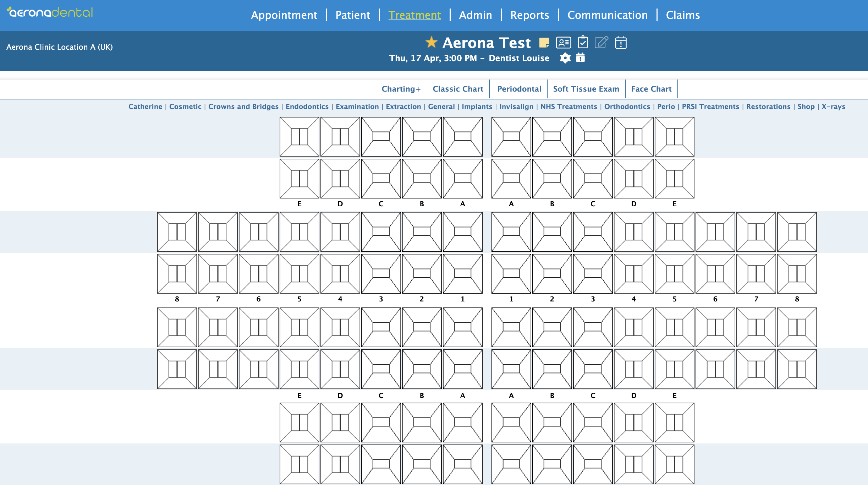868x485 pixels.
Task: Switch to the Charting+ tab
Action: pos(401,89)
